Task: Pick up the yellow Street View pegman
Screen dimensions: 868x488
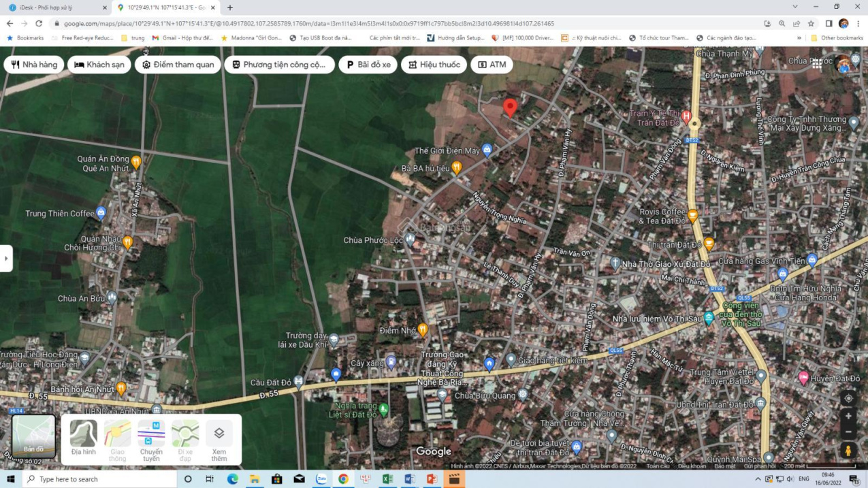Action: click(x=848, y=451)
